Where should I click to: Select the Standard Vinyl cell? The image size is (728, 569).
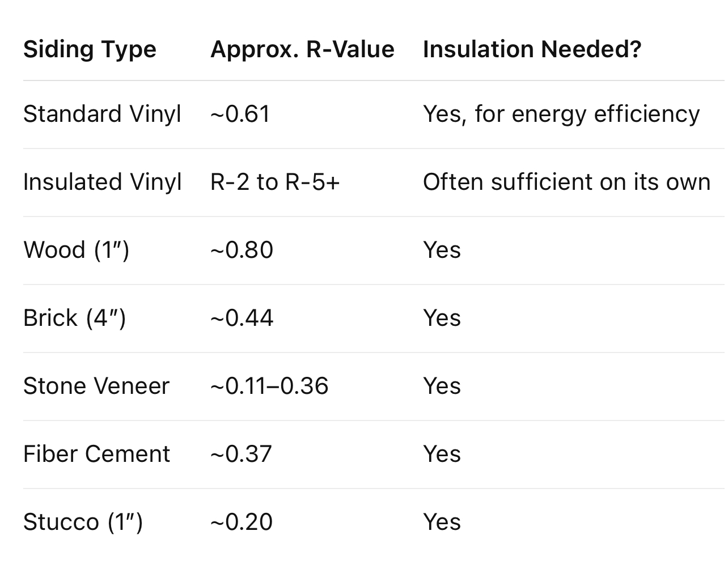pos(102,114)
